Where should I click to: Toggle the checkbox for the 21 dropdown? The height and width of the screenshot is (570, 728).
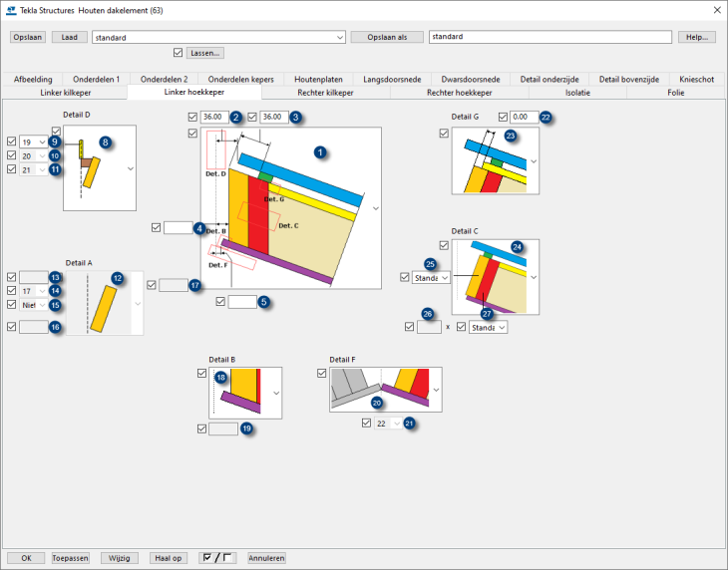(x=12, y=168)
